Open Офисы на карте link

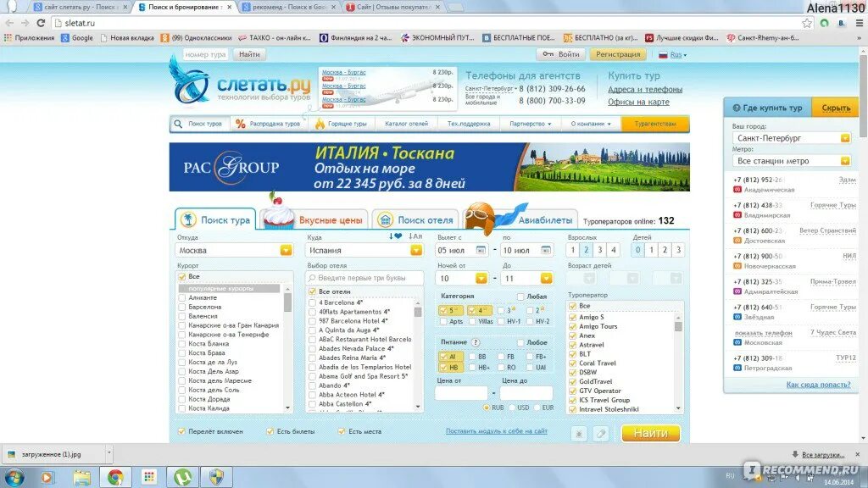click(638, 102)
